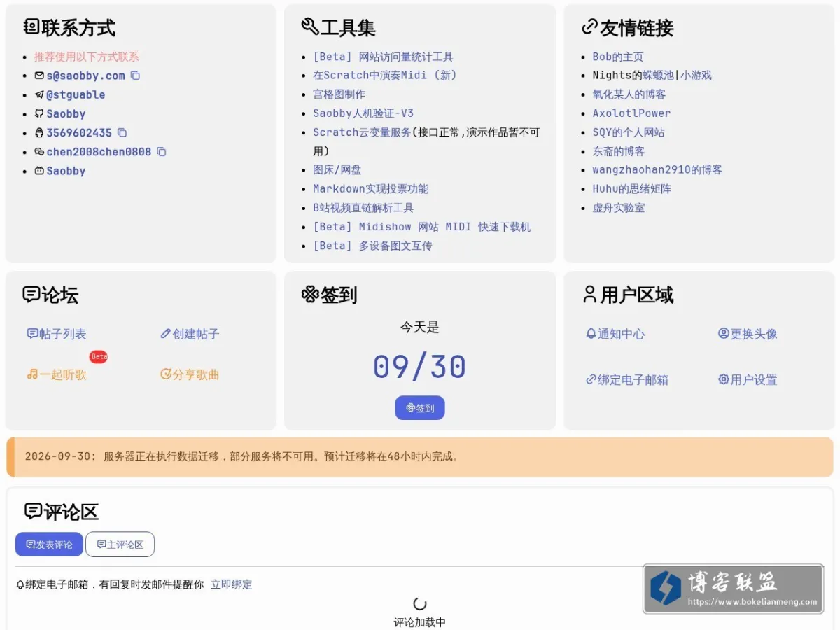Open the 用户设置 link

748,380
